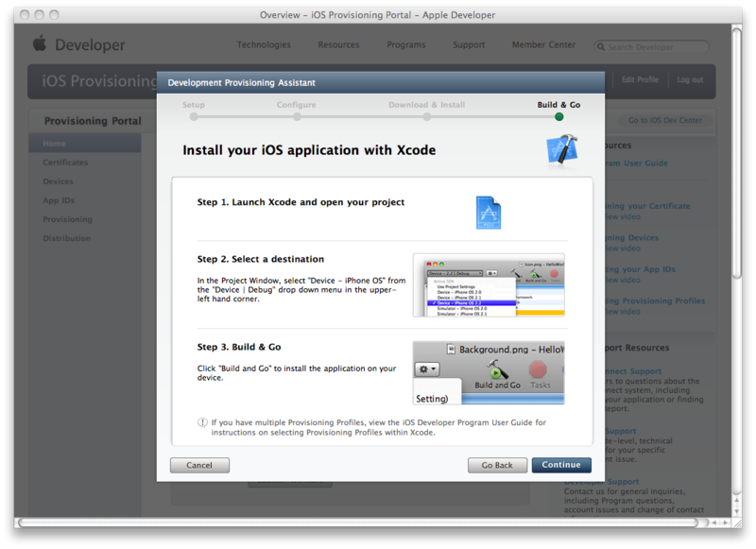756x549 pixels.
Task: Click the 'Step 3. Build & Go' heading
Action: tap(239, 347)
